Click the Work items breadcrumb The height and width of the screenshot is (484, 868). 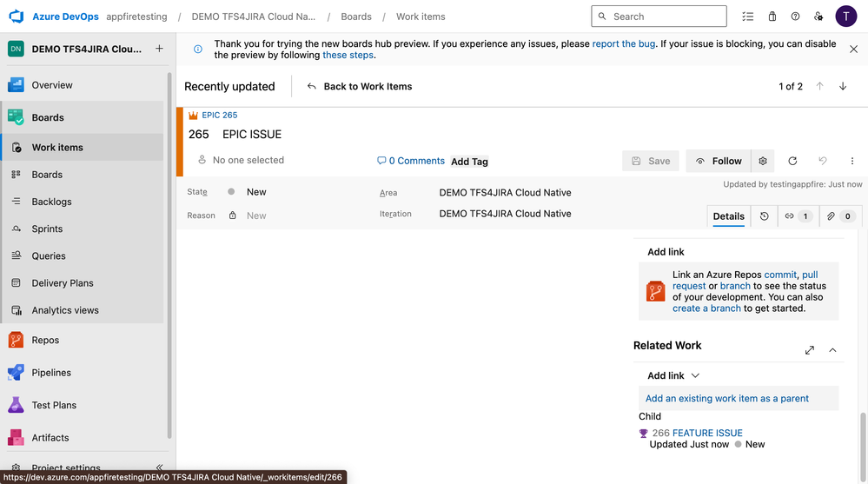421,17
